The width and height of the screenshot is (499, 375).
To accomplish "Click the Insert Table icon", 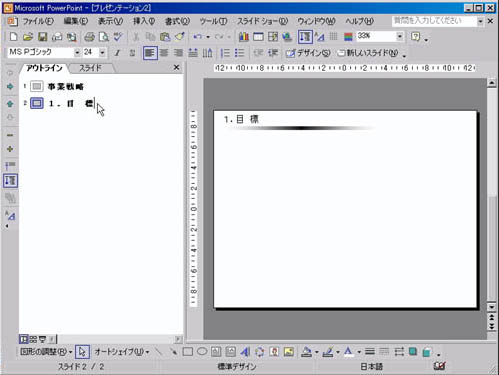I will tap(258, 37).
